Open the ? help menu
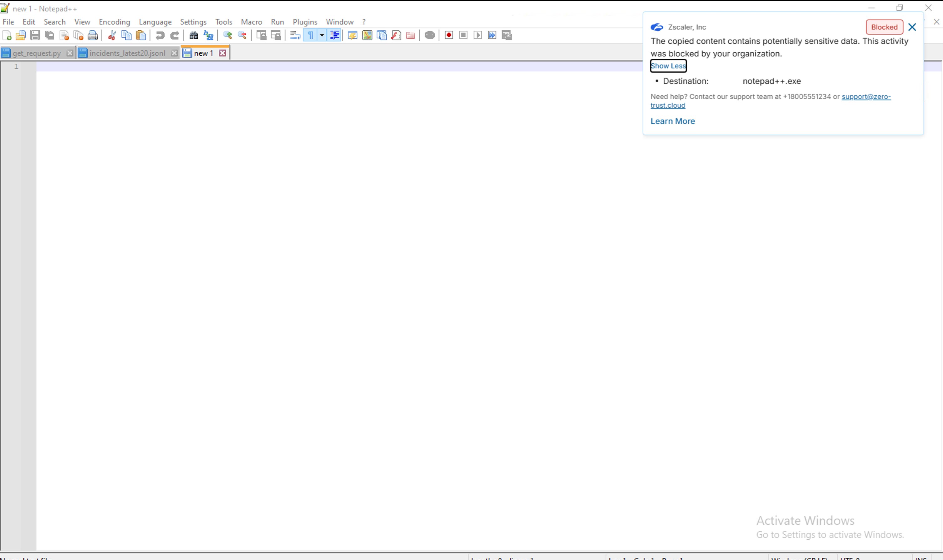 point(364,22)
